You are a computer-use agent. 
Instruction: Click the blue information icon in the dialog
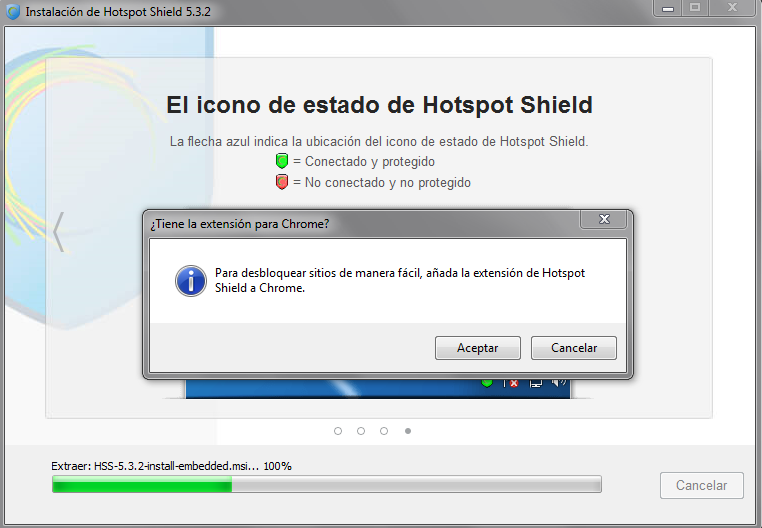pyautogui.click(x=190, y=281)
